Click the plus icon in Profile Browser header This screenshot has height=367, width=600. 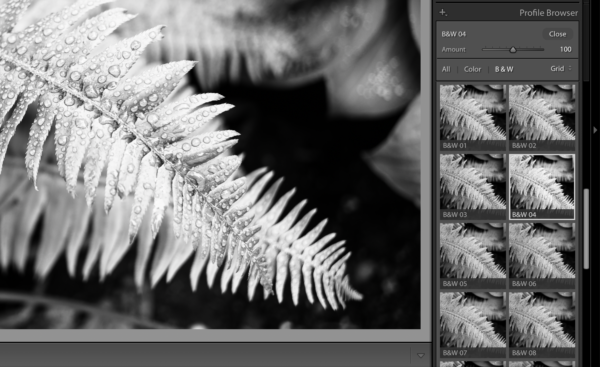443,12
